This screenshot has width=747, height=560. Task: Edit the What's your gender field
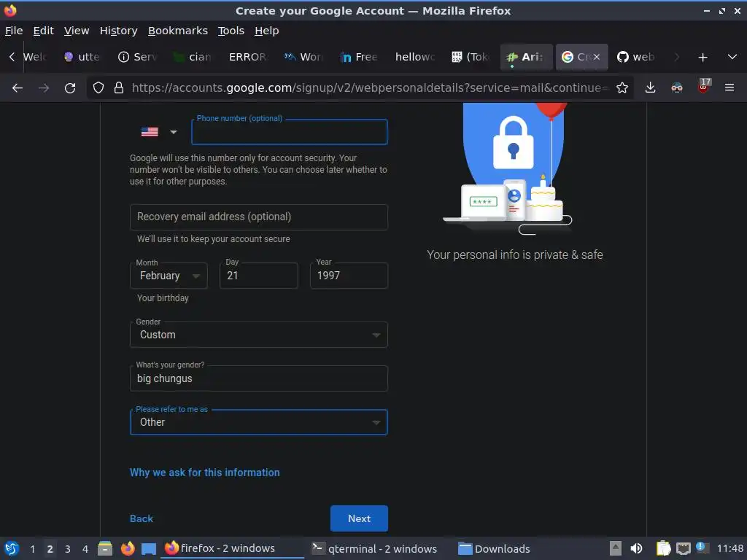(x=259, y=378)
